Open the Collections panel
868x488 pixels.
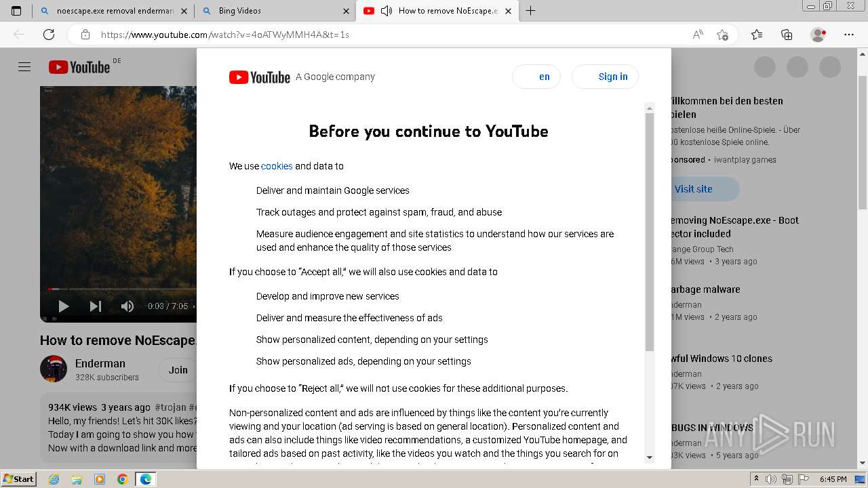(x=787, y=35)
